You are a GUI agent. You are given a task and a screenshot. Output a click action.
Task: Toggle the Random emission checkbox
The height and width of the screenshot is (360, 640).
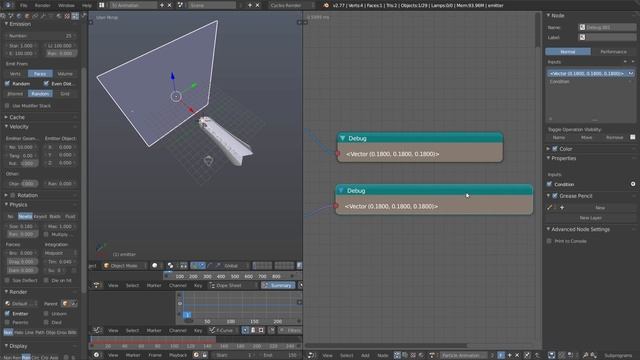[x=7, y=83]
